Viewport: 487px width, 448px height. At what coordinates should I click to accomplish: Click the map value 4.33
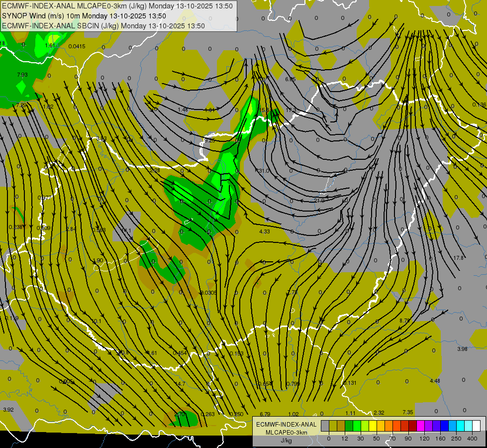pyautogui.click(x=265, y=231)
